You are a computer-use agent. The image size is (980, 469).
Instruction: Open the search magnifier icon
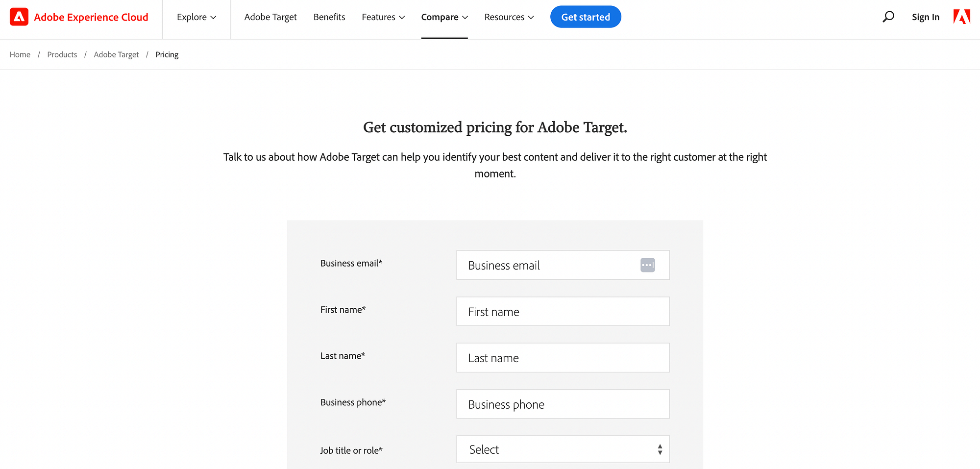tap(888, 17)
